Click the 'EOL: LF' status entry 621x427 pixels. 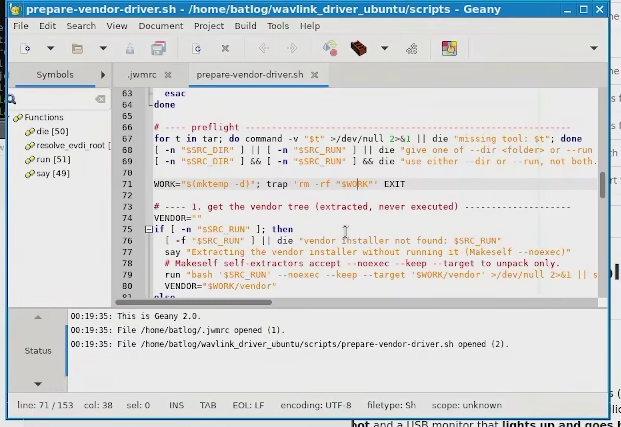click(248, 405)
